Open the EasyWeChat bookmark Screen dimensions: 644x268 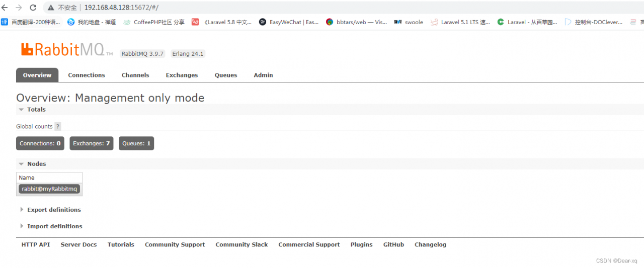coord(289,22)
